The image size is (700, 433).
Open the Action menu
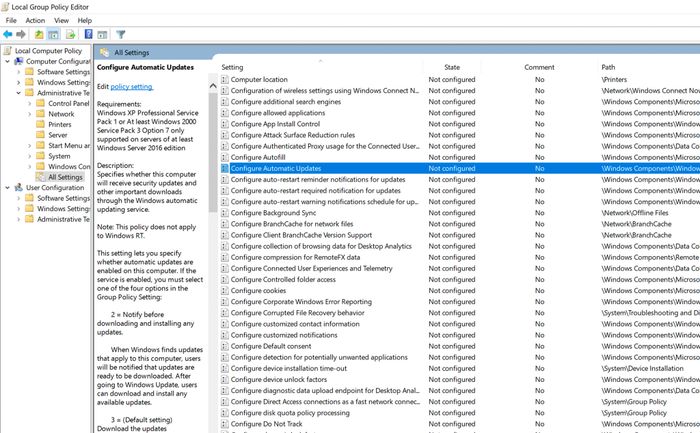35,20
